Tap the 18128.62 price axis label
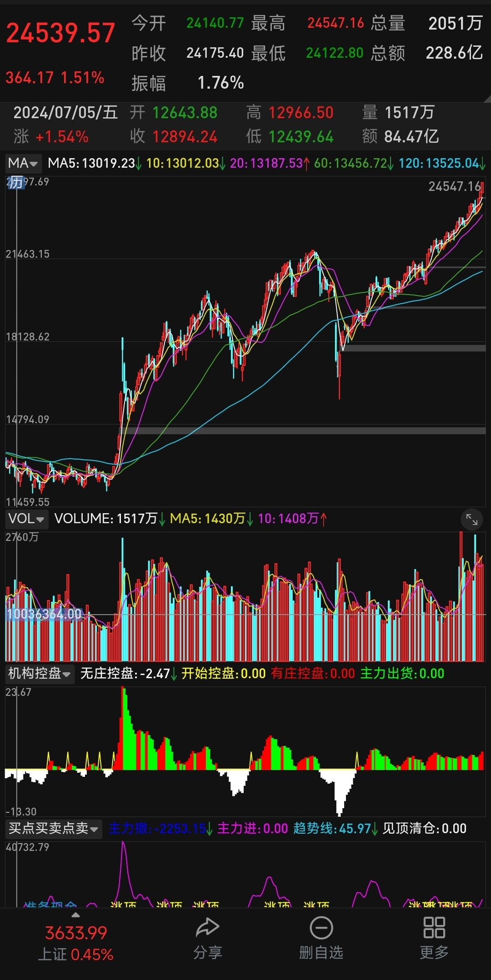The image size is (491, 980). coord(27,337)
